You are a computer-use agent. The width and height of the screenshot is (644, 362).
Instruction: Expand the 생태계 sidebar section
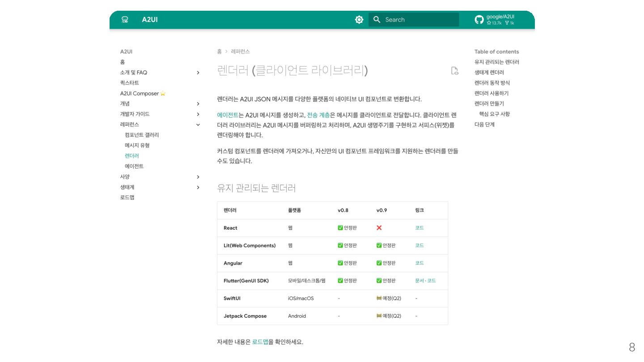pyautogui.click(x=198, y=187)
